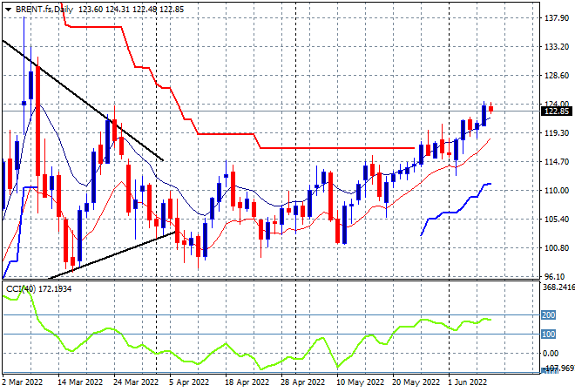Click date label 28 Apr 2022

point(303,382)
